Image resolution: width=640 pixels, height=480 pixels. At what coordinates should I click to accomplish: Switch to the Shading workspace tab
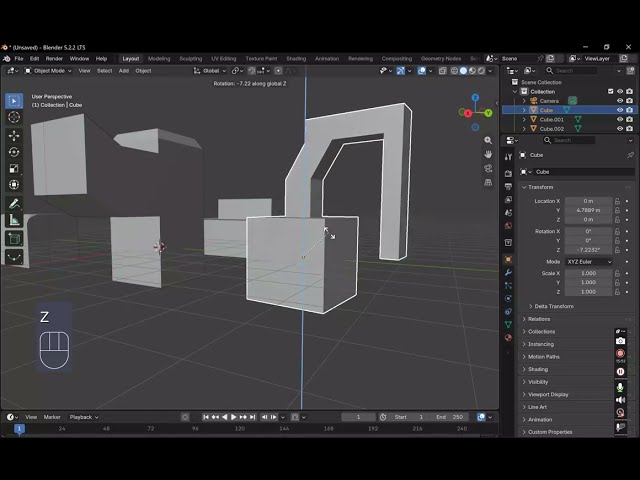(296, 58)
